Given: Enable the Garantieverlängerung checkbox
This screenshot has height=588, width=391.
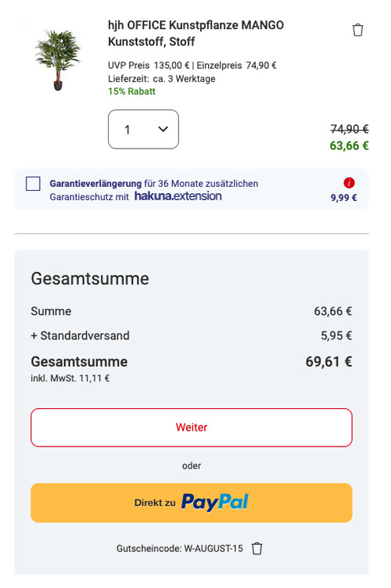Looking at the screenshot, I should (x=33, y=184).
